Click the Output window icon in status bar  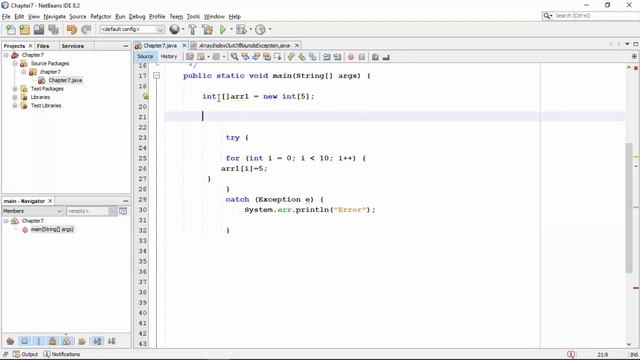16,354
